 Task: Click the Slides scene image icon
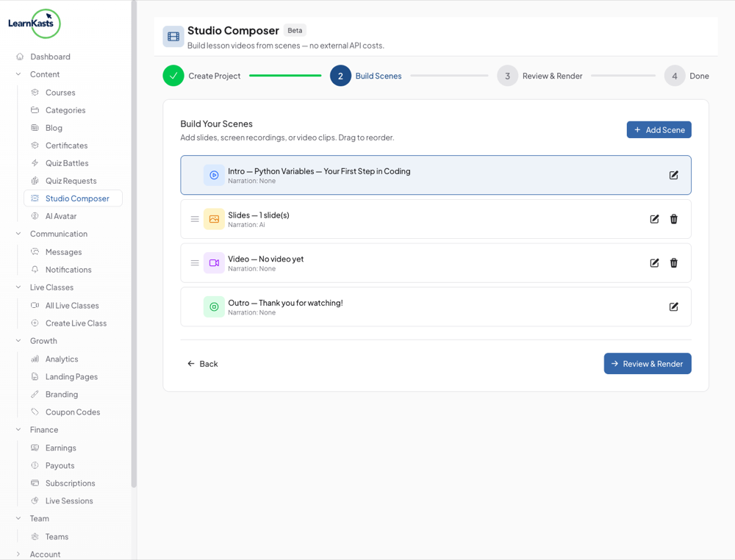click(214, 219)
